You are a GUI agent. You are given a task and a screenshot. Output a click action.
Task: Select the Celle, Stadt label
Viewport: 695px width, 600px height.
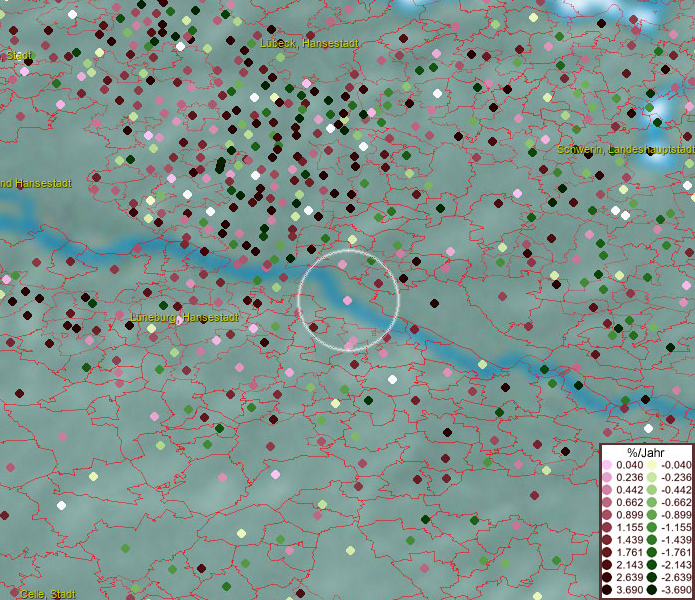[x=48, y=594]
